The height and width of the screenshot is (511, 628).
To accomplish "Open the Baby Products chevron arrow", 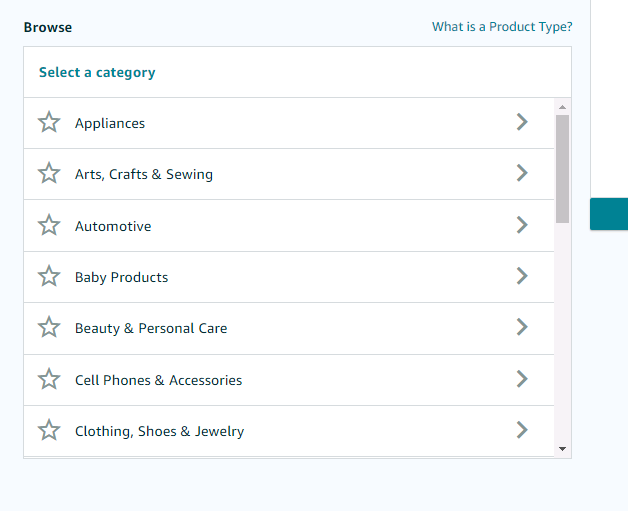I will [521, 276].
